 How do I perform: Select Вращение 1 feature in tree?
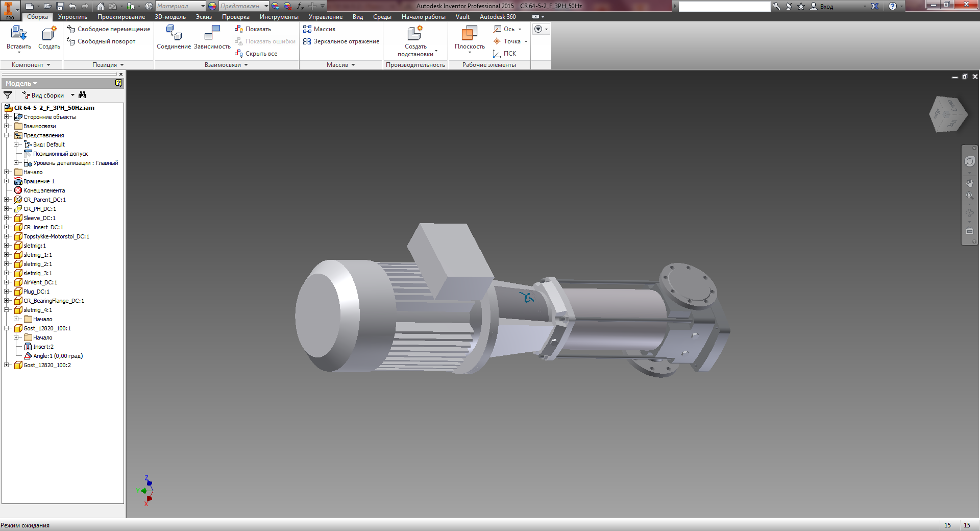(39, 181)
